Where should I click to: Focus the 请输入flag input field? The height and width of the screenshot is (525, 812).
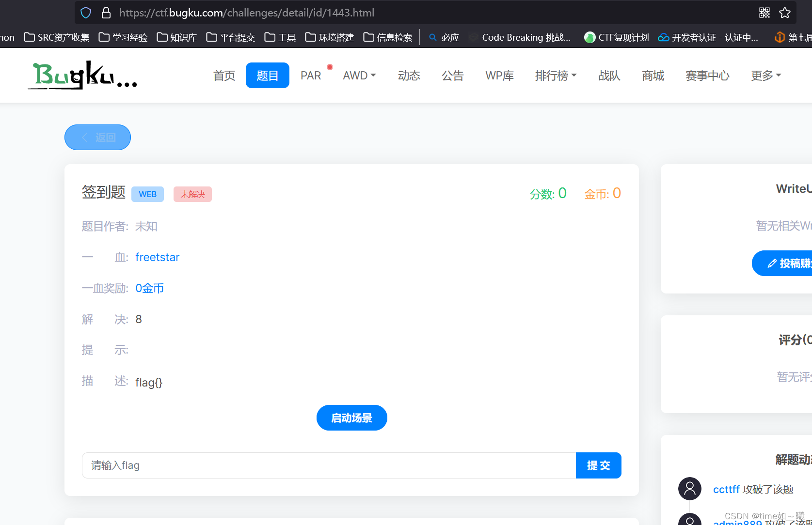pyautogui.click(x=329, y=465)
